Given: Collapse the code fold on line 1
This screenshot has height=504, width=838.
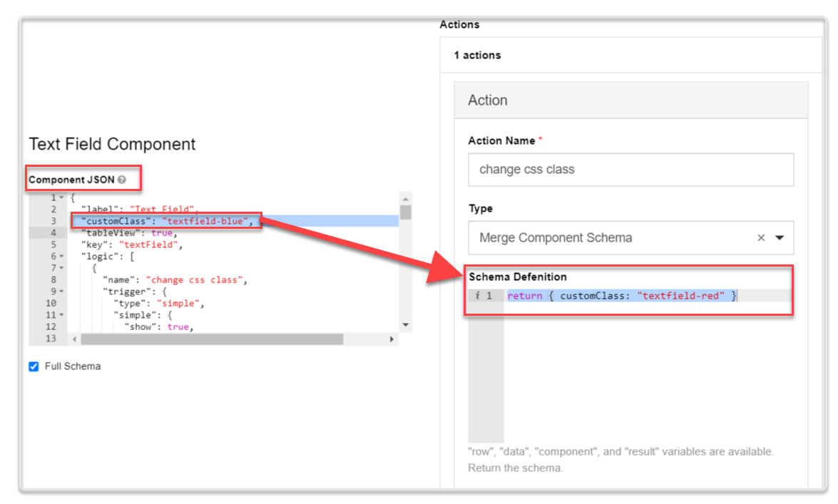Looking at the screenshot, I should pos(61,197).
